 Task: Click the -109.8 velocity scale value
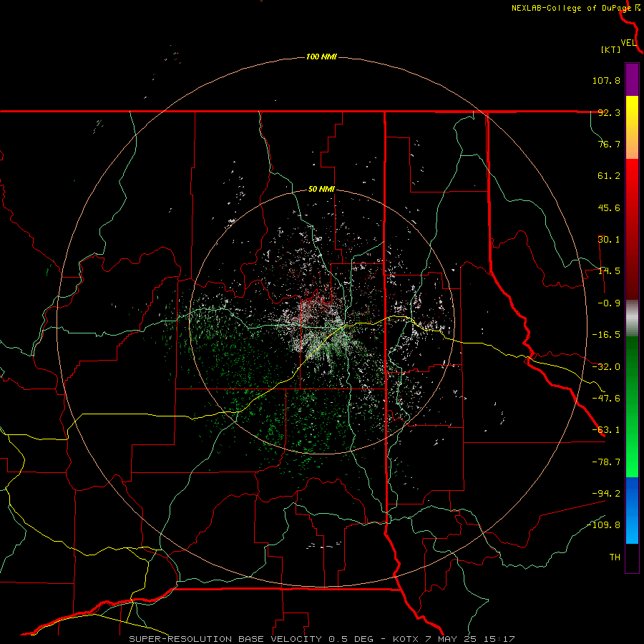[x=603, y=525]
